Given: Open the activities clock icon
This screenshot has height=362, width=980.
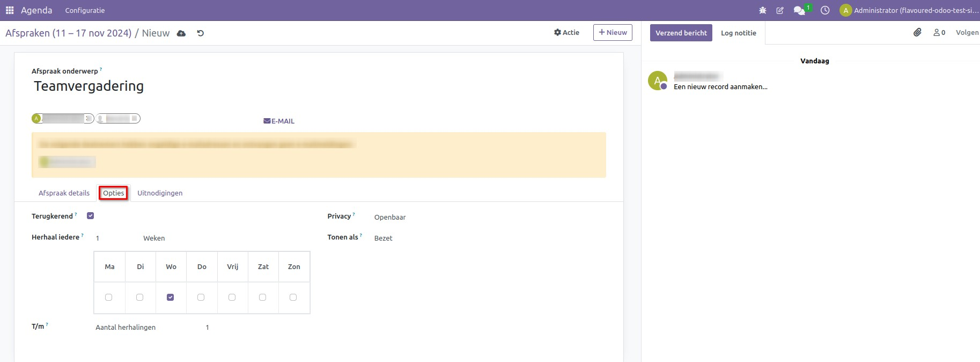Looking at the screenshot, I should [825, 10].
